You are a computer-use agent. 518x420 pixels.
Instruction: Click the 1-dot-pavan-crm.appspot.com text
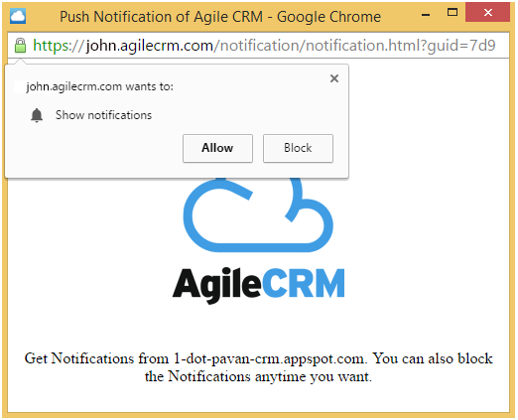(269, 358)
